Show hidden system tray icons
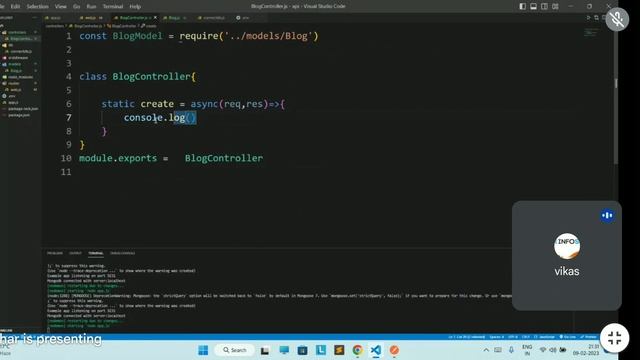The height and width of the screenshot is (360, 640). [486, 350]
